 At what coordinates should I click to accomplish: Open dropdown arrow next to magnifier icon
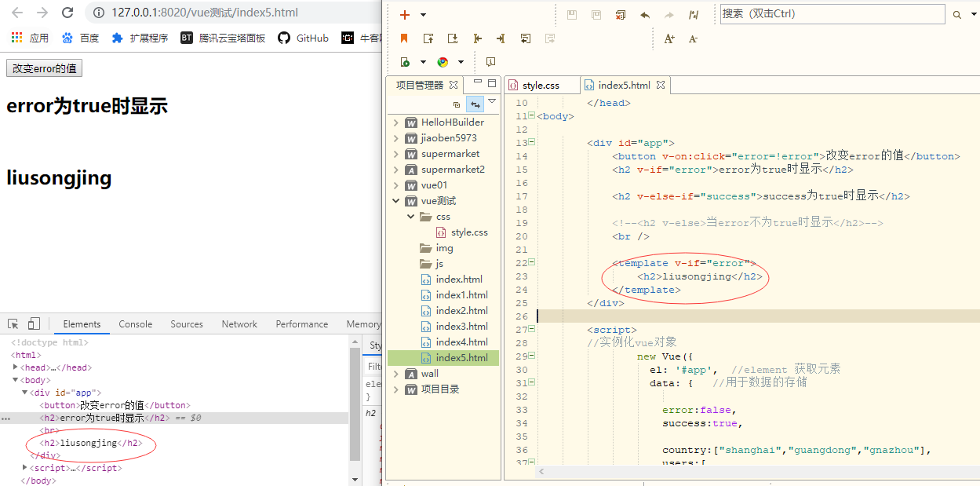pos(973,15)
